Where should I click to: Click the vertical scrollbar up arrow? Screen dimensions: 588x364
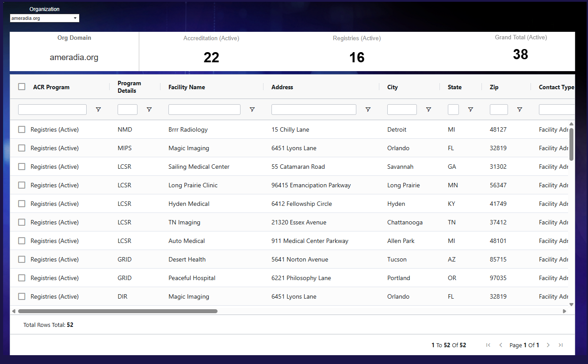(x=571, y=124)
